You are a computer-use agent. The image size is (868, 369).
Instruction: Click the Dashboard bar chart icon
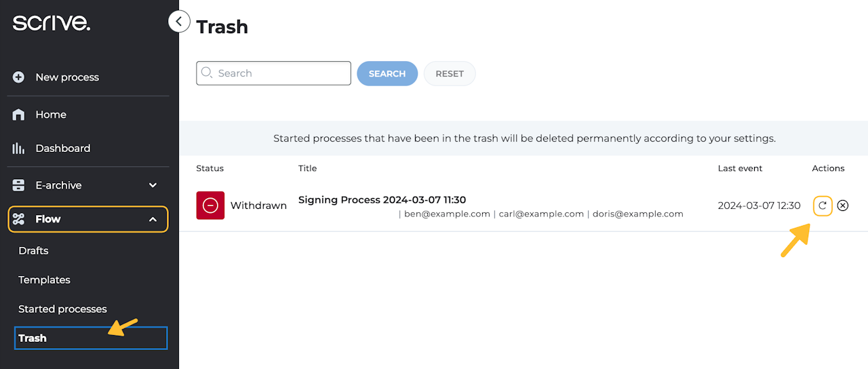(19, 149)
